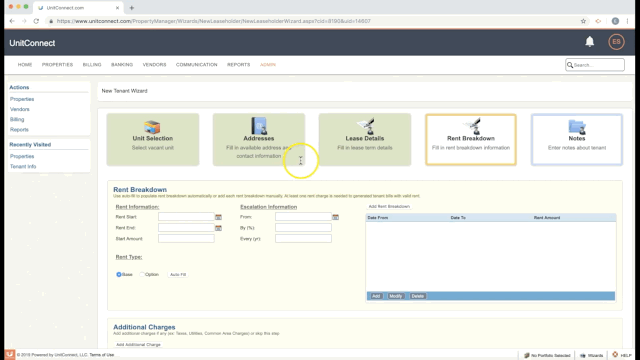Open Properties under Actions sidebar

(x=22, y=99)
